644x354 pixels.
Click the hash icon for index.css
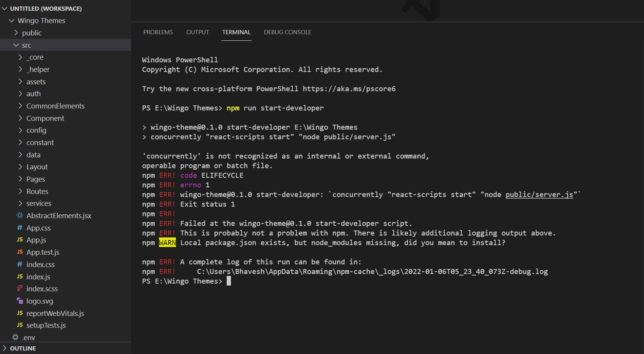click(20, 264)
